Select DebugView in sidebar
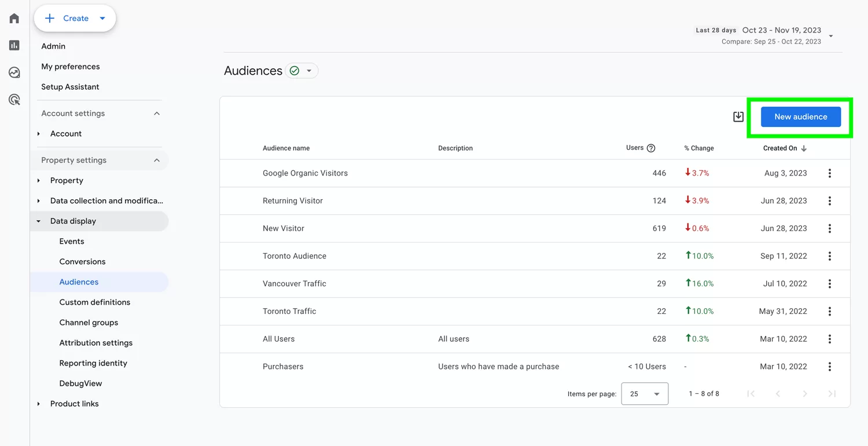 (80, 383)
